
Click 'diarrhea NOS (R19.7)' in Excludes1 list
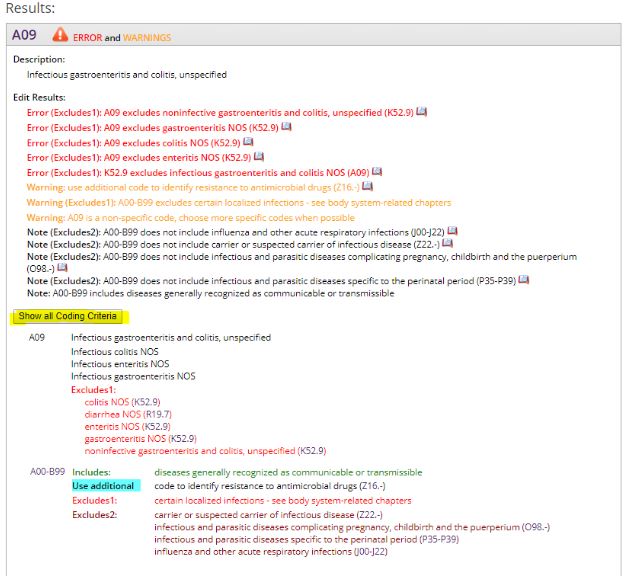tap(128, 414)
